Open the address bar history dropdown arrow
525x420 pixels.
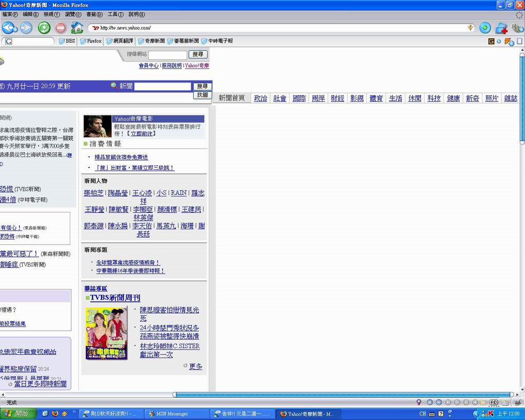[x=471, y=28]
